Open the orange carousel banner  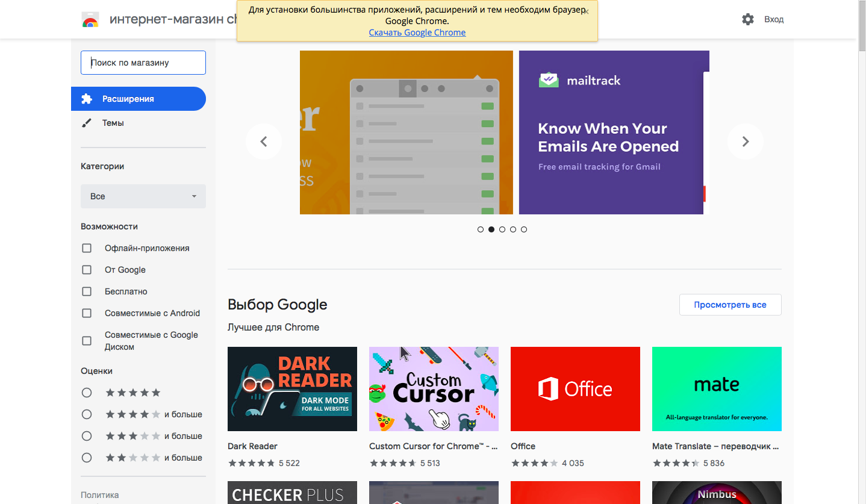click(x=407, y=132)
